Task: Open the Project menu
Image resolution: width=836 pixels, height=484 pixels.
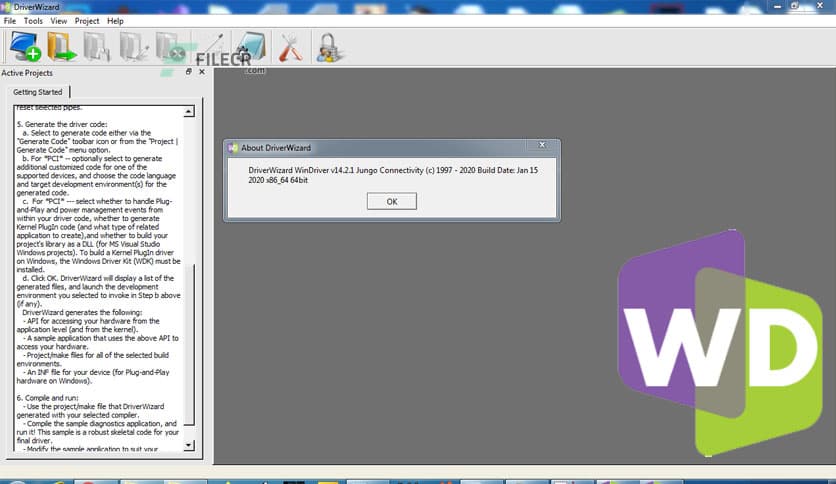Action: click(87, 21)
